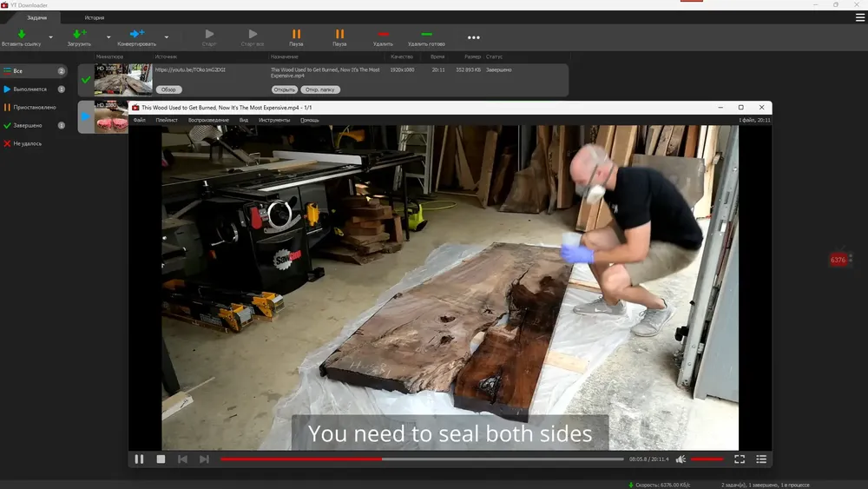This screenshot has height=489, width=868.
Task: Click the Обзор button under the source link
Action: coord(168,89)
